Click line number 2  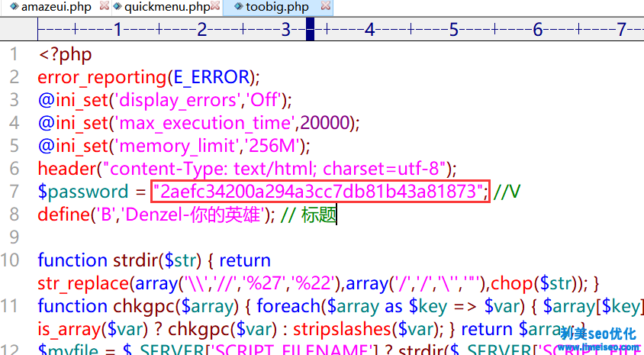coord(14,77)
